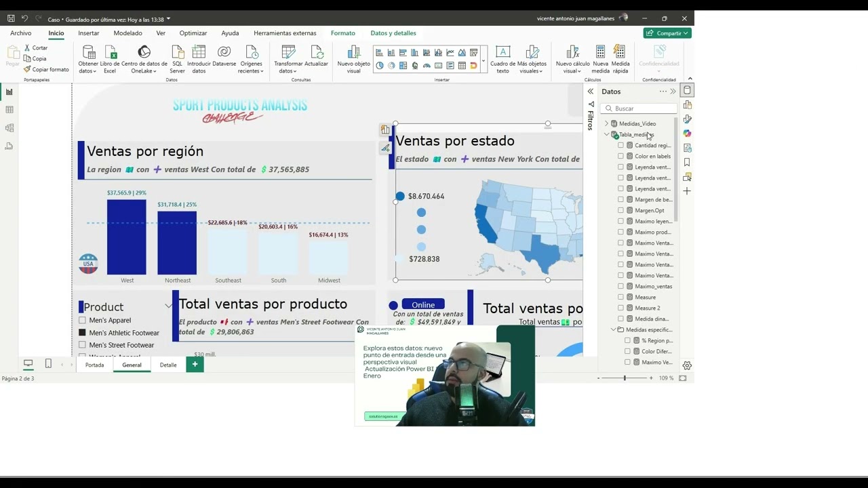868x488 pixels.
Task: Open Transformar datos dropdown
Action: click(288, 60)
